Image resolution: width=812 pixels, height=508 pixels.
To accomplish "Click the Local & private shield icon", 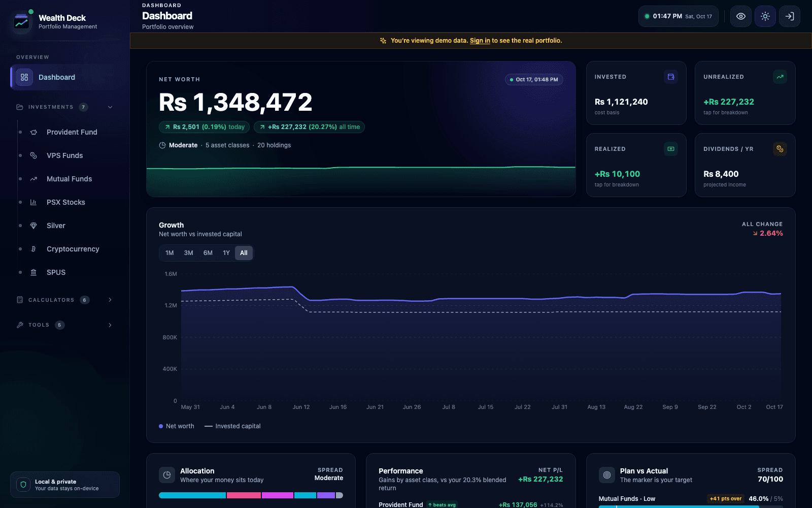I will (x=23, y=485).
